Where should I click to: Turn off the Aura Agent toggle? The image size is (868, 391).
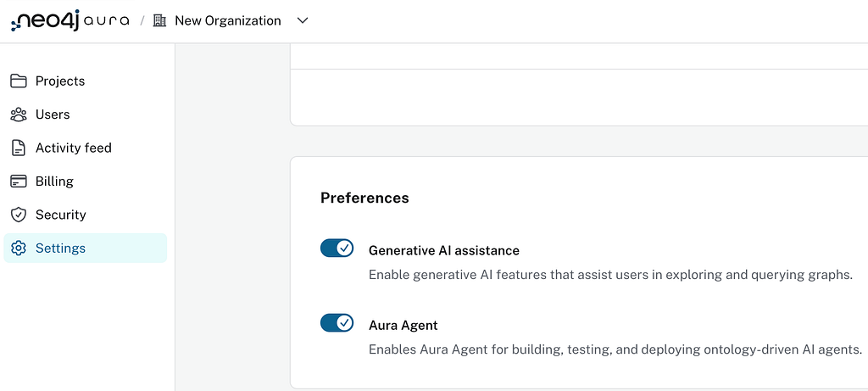click(x=337, y=322)
